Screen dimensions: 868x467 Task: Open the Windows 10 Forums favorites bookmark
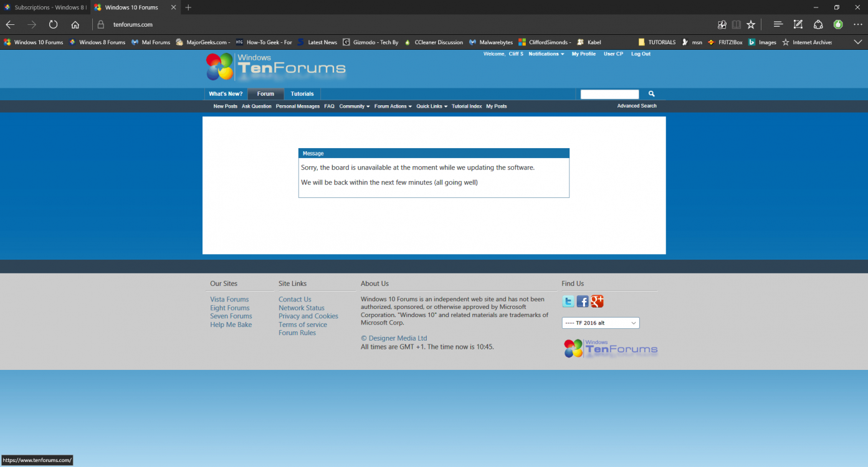coord(34,42)
